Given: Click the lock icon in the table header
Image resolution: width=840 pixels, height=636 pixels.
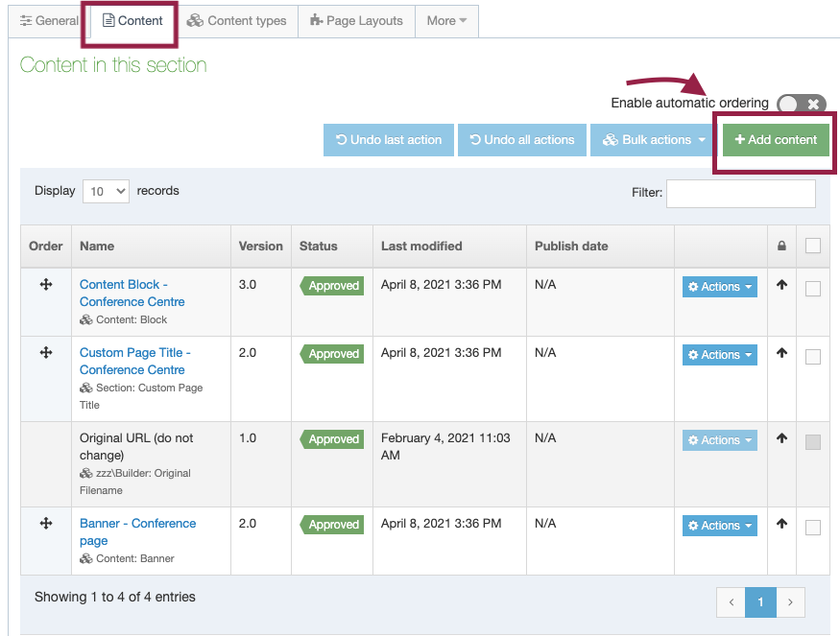Looking at the screenshot, I should point(781,246).
